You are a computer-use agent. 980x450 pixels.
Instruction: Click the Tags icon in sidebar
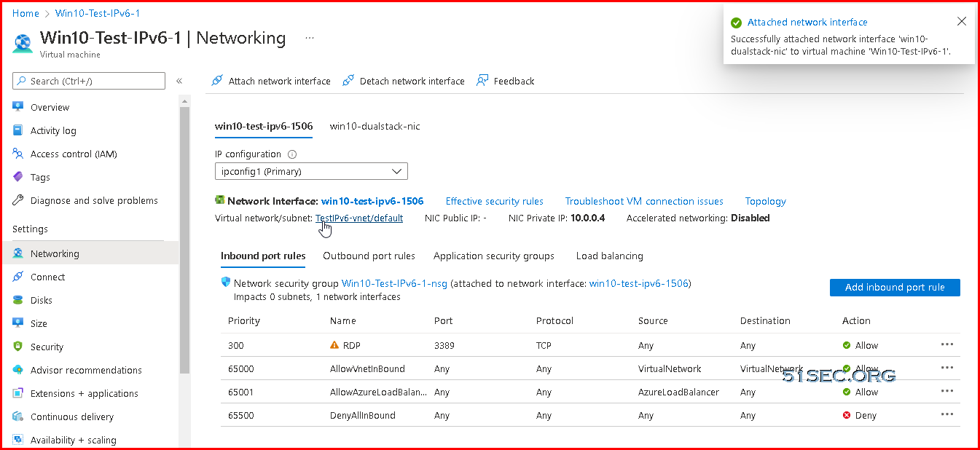[18, 177]
